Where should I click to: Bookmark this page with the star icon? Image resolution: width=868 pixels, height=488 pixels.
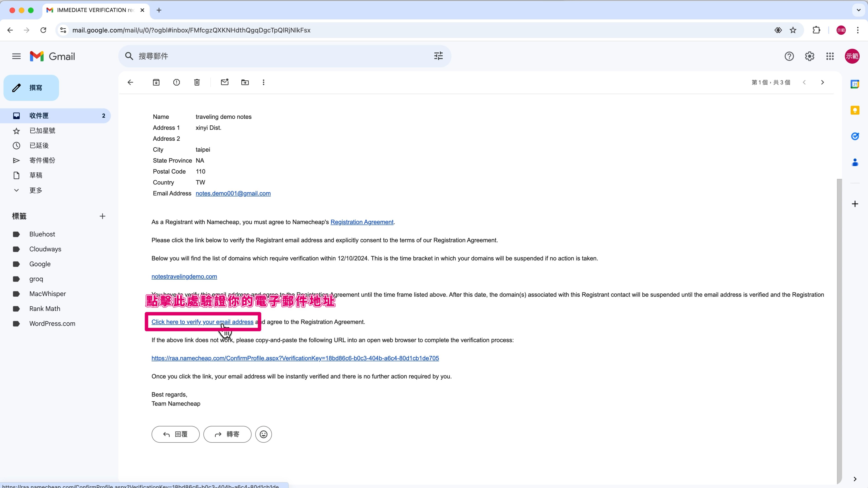click(793, 30)
